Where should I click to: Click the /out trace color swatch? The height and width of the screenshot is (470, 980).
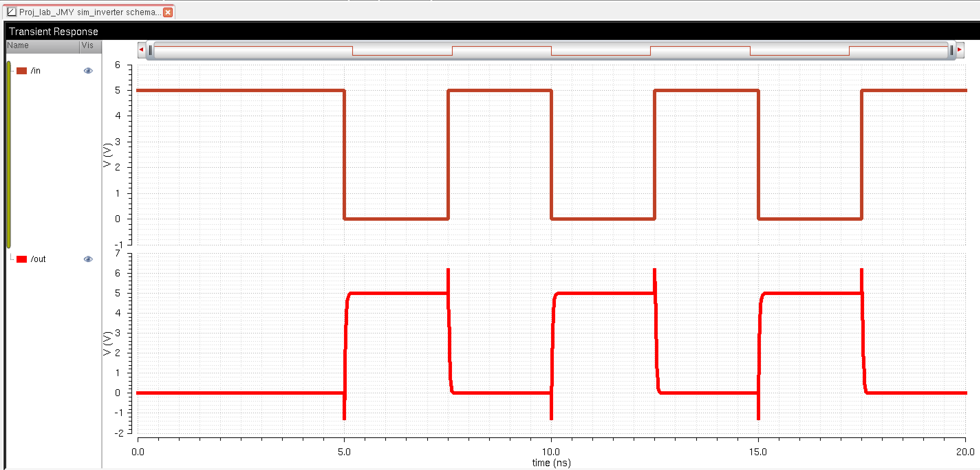(22, 259)
